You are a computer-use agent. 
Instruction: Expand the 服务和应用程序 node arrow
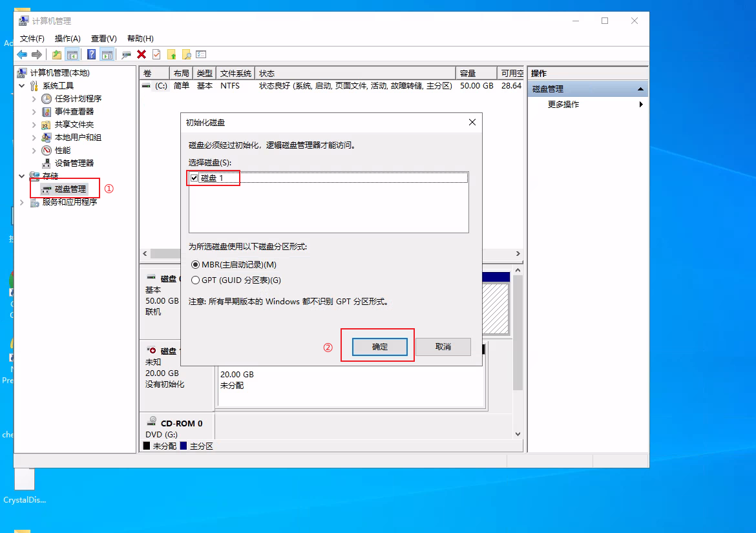click(22, 202)
